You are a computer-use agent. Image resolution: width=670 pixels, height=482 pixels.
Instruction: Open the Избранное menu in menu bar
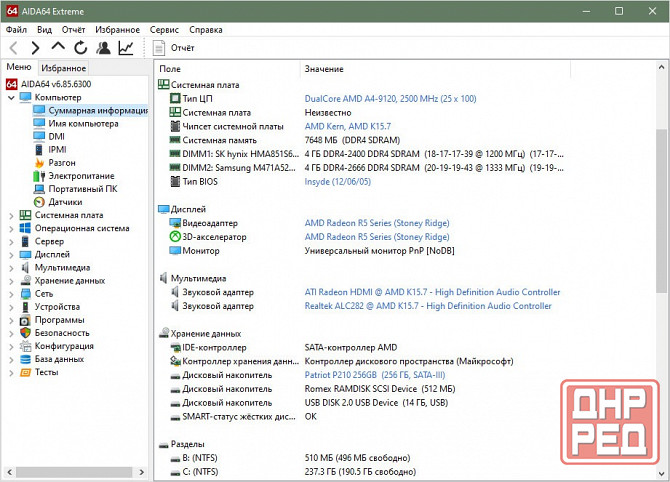pos(118,29)
